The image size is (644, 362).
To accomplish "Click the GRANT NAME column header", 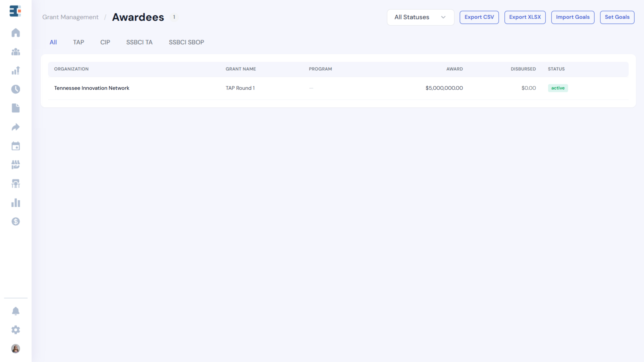I will (x=241, y=69).
